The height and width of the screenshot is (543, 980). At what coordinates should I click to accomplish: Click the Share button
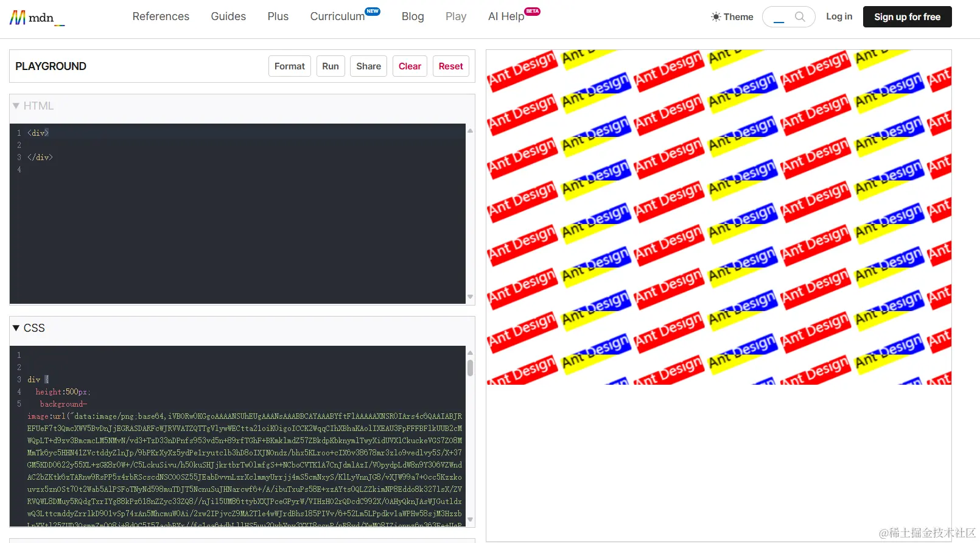point(369,66)
